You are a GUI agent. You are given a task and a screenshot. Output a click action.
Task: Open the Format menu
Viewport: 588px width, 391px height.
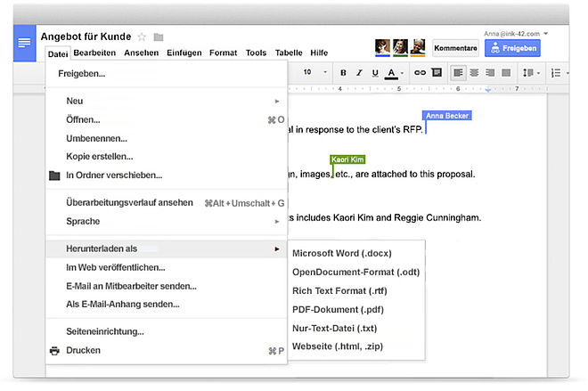(x=223, y=53)
